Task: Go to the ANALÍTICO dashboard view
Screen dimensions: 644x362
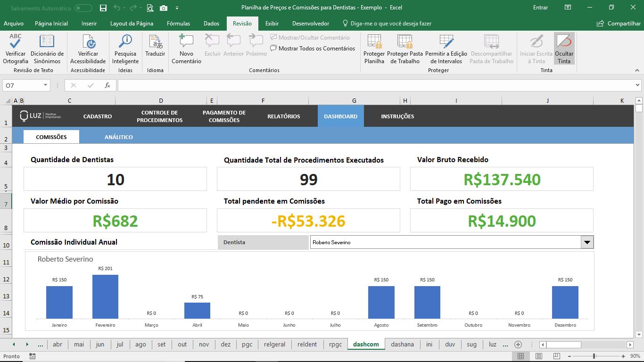Action: click(x=119, y=137)
